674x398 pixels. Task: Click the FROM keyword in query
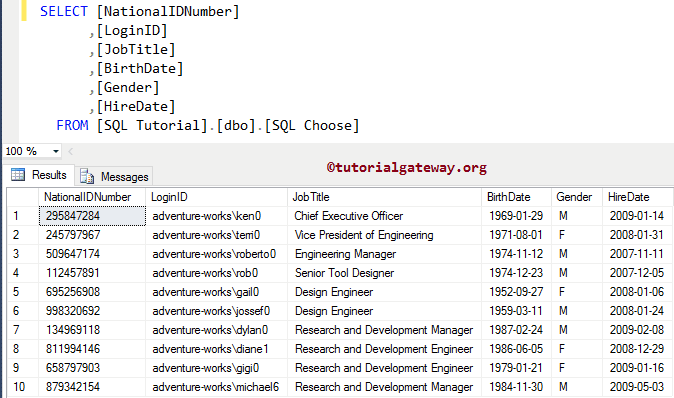[72, 125]
